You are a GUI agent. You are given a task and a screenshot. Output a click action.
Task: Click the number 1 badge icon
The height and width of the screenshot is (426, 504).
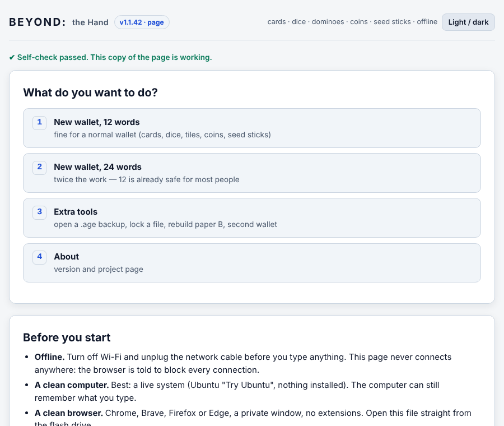(40, 122)
